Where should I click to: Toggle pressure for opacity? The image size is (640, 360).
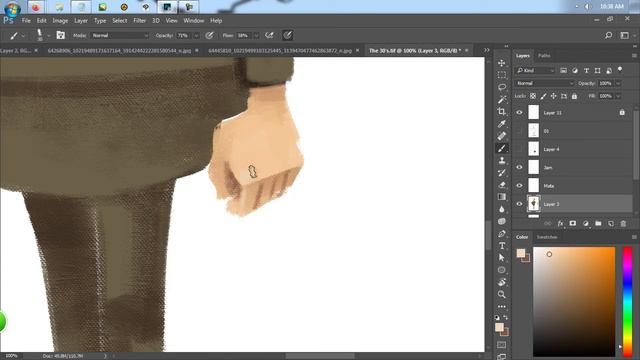(209, 36)
